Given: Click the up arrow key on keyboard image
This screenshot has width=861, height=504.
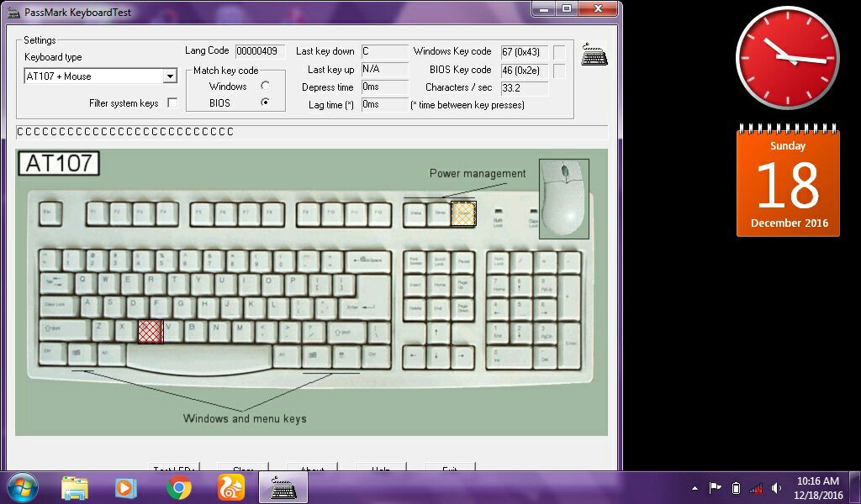Looking at the screenshot, I should pyautogui.click(x=439, y=332).
